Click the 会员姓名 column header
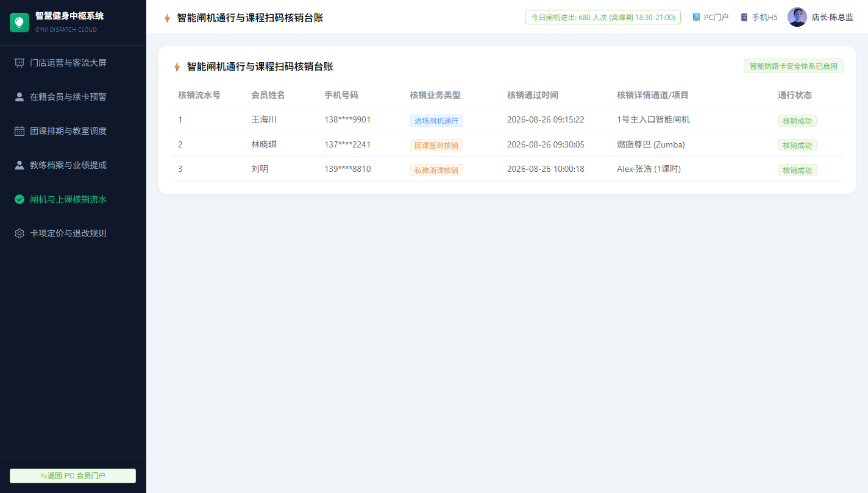Screen dimensions: 868x493 coord(268,95)
